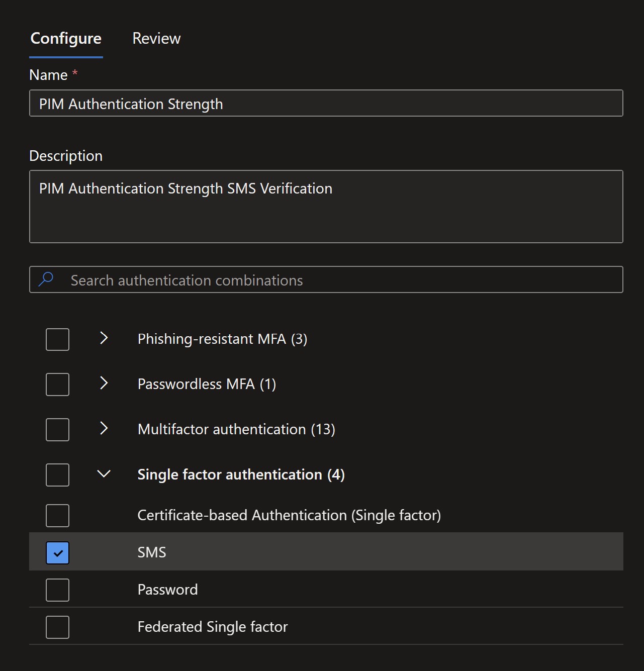Tick the Password checkbox
Screen dimensions: 644x671
click(57, 590)
